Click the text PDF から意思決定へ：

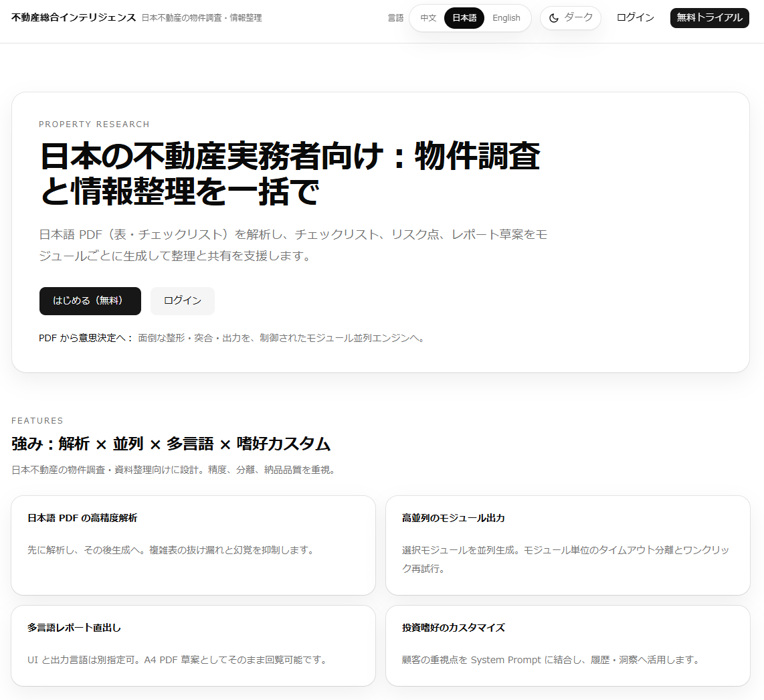tap(86, 338)
